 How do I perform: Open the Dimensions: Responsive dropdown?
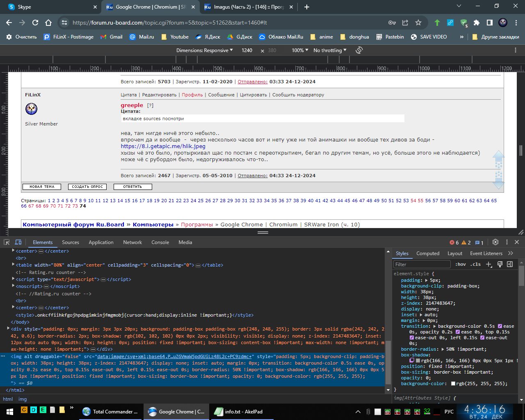[x=205, y=50]
